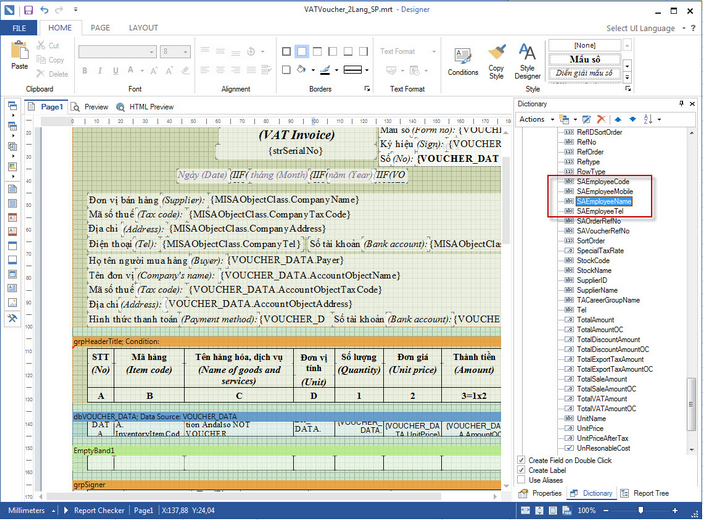Switch to the HOME ribbon tab

[x=60, y=28]
